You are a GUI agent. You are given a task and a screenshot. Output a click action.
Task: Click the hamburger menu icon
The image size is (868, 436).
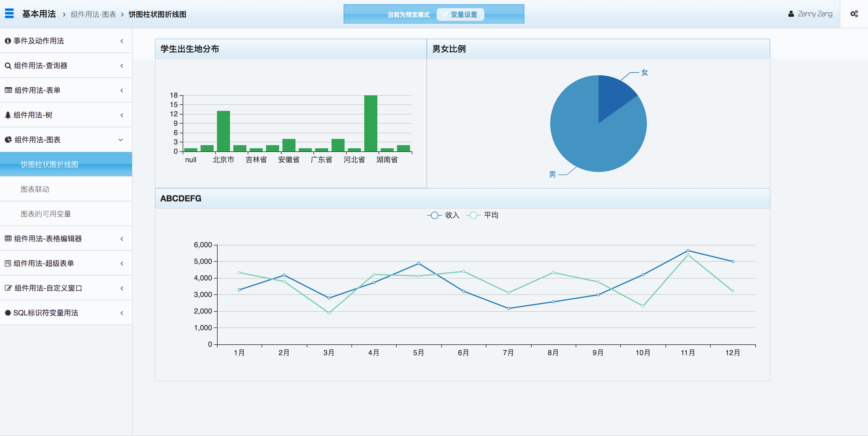(x=9, y=14)
